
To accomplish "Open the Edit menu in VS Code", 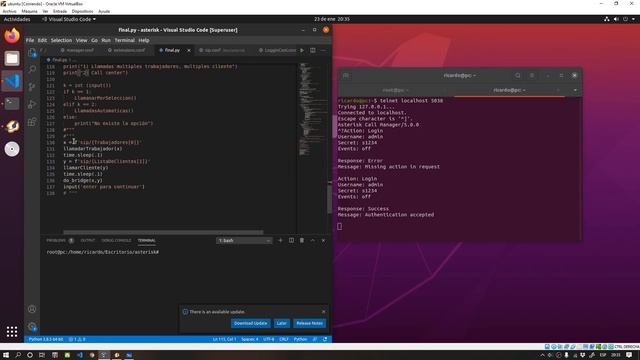I will 42,40.
